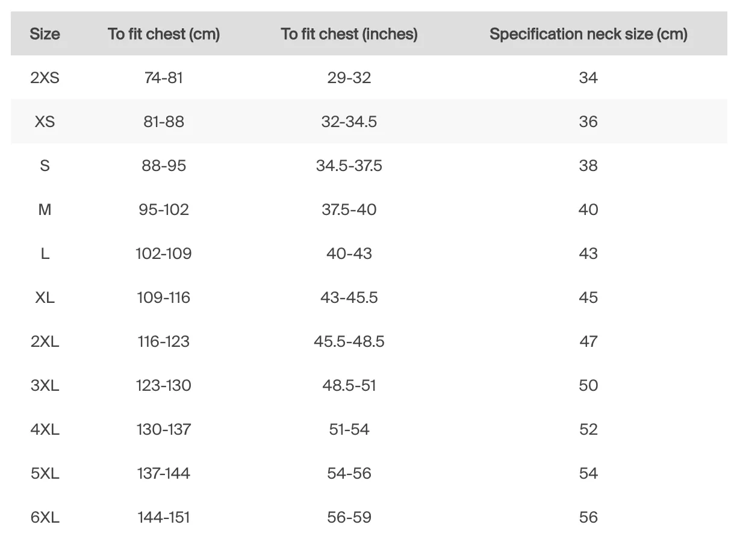The height and width of the screenshot is (560, 737).
Task: Click neck size 43 cell
Action: point(588,254)
